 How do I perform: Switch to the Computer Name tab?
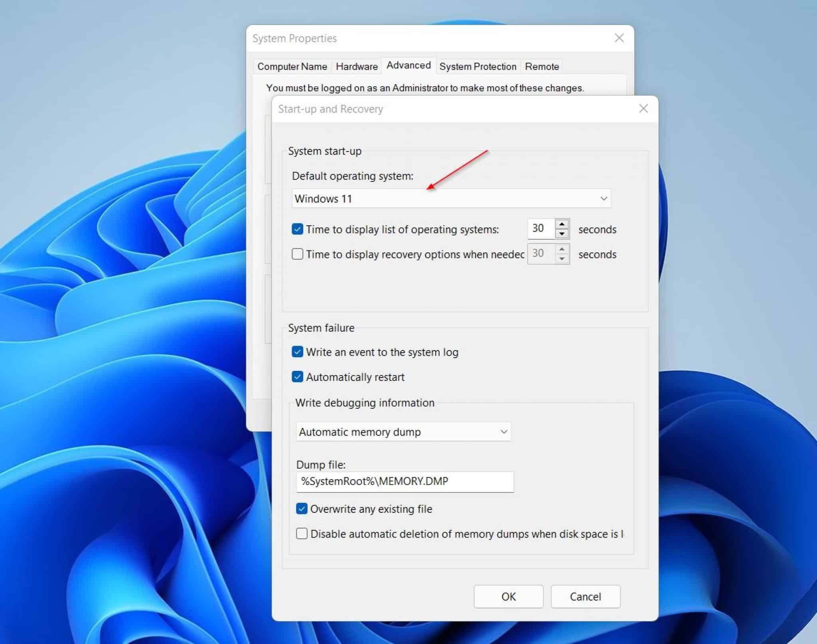[292, 66]
